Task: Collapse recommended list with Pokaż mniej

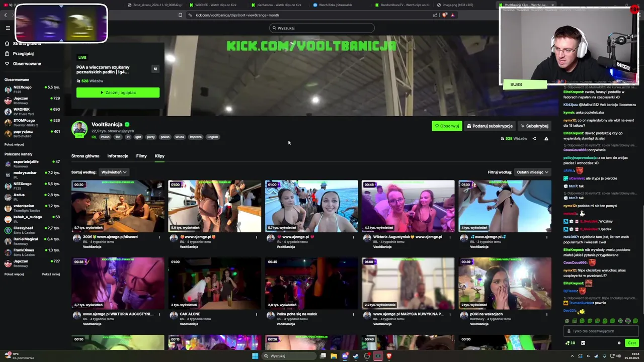Action: (51, 274)
